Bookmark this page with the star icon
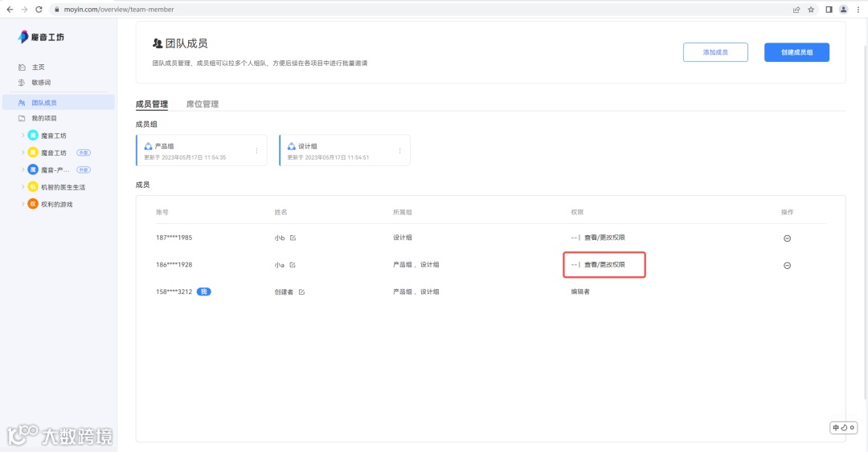This screenshot has width=868, height=452. (x=811, y=10)
